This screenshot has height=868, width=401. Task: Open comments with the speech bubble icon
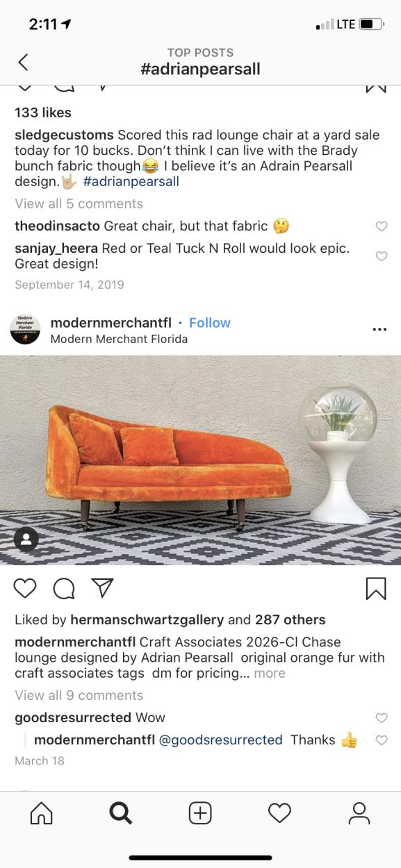[x=63, y=588]
